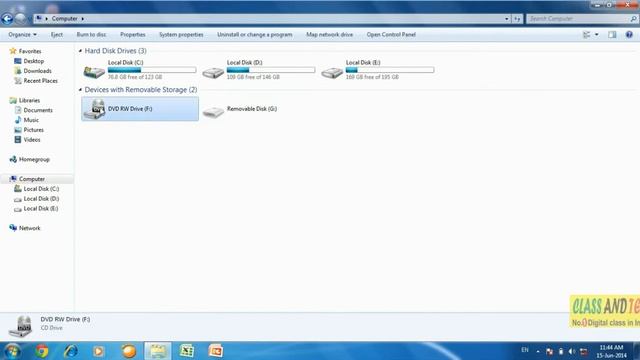Open Action Center flag tray icon

tap(549, 351)
